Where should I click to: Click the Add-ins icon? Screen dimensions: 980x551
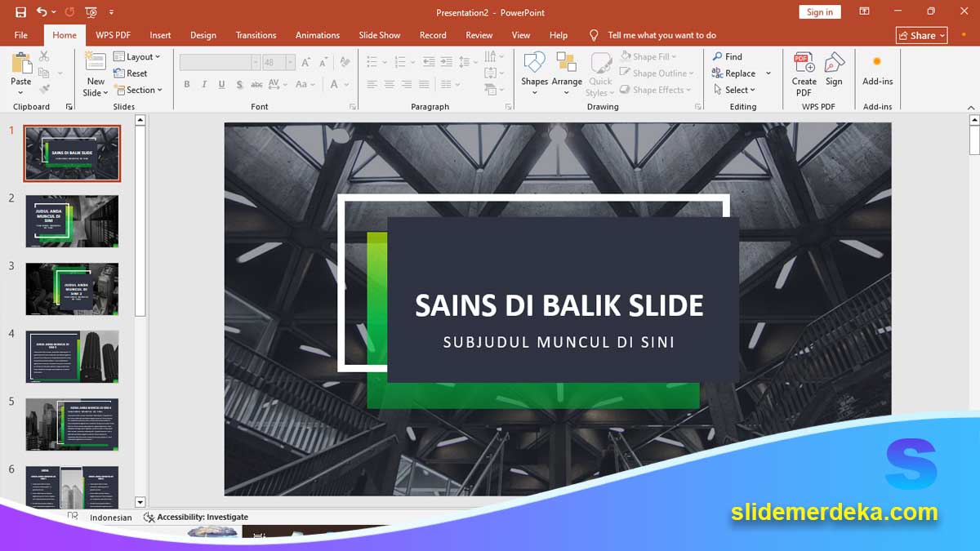[x=877, y=62]
